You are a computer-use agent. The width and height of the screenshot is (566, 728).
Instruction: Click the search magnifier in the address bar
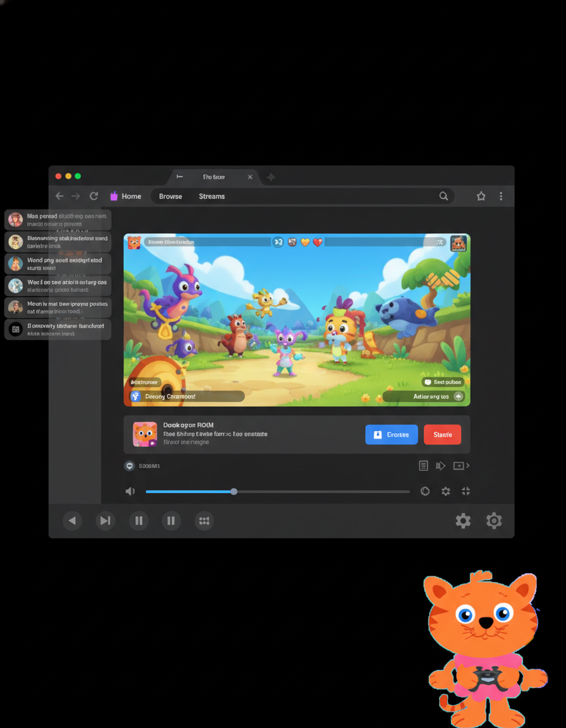(443, 197)
